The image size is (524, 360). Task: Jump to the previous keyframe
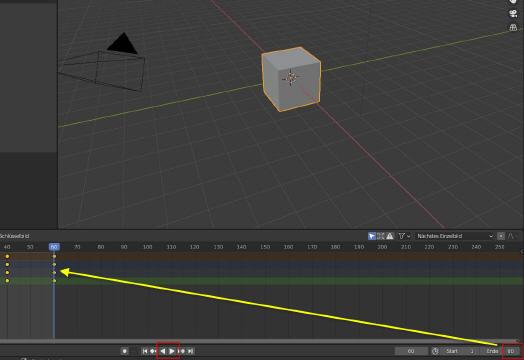tap(153, 351)
